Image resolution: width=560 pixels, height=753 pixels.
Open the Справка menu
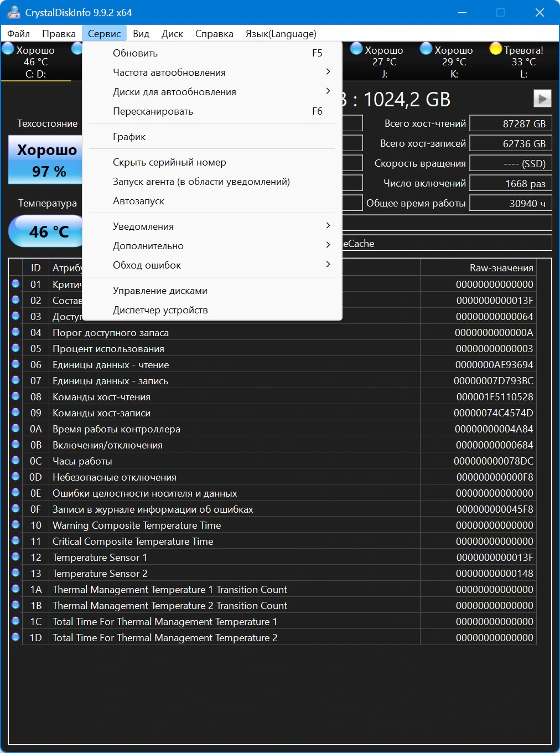214,34
